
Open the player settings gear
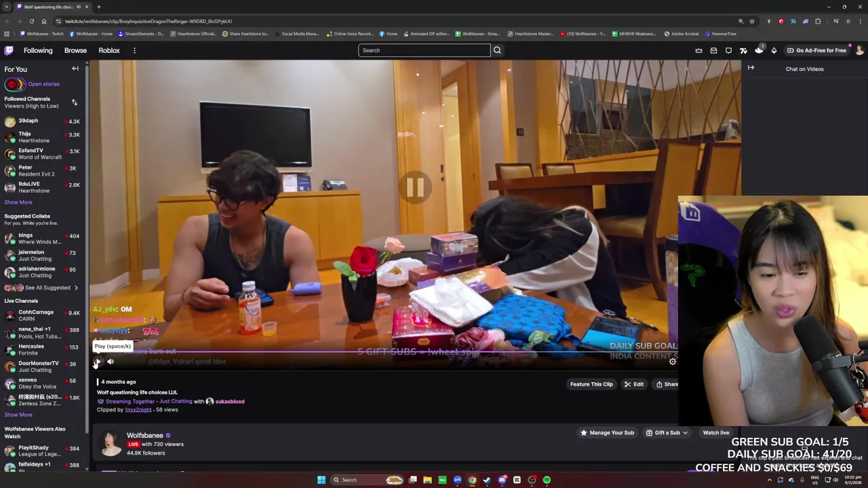(673, 362)
